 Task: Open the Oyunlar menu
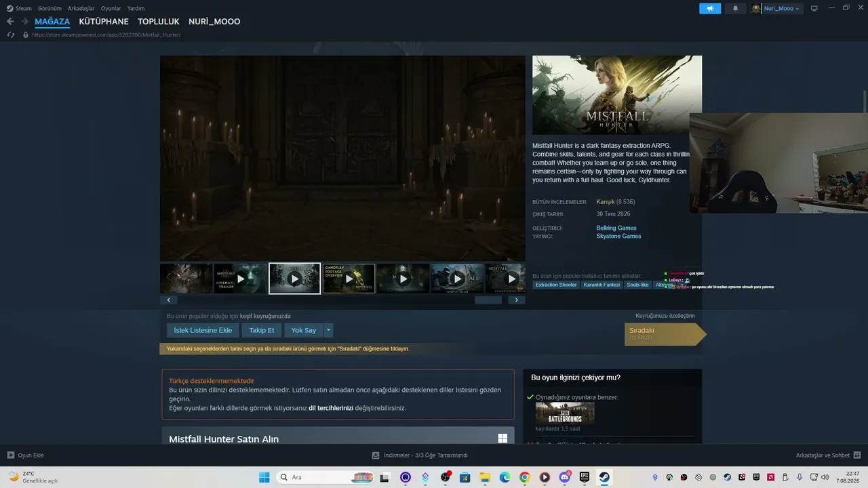111,8
